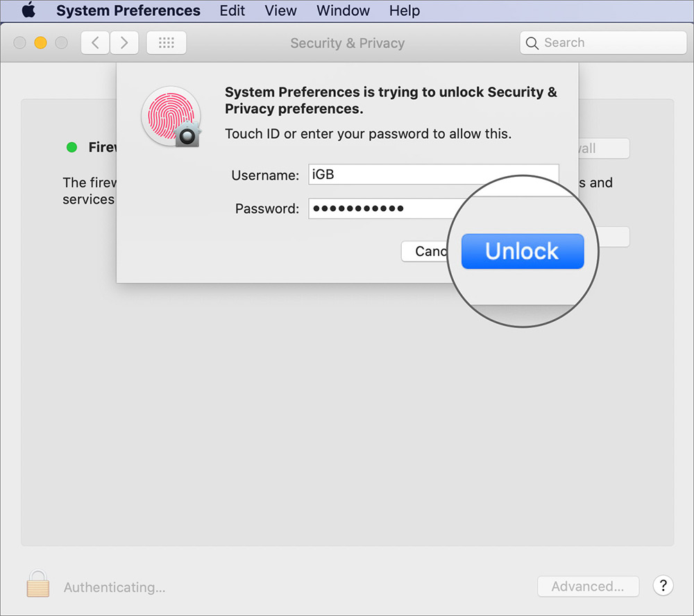Open Advanced firewall settings
Screen dimensions: 694x616
click(x=588, y=586)
